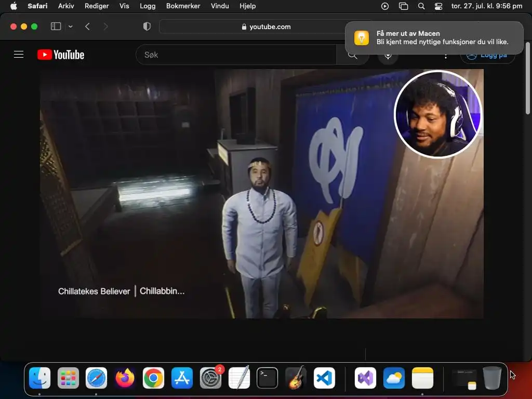532x399 pixels.
Task: Open Firefox from the Dock
Action: coord(125,378)
